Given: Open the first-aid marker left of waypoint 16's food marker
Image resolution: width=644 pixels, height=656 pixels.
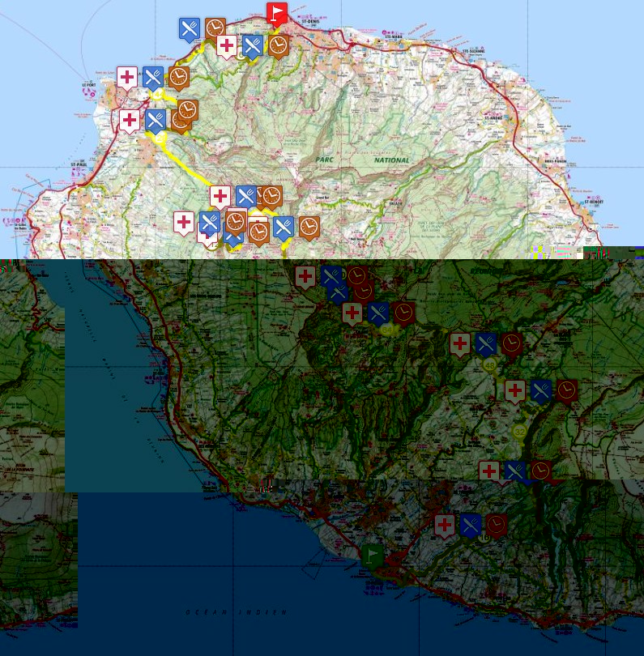Looking at the screenshot, I should coord(445,526).
